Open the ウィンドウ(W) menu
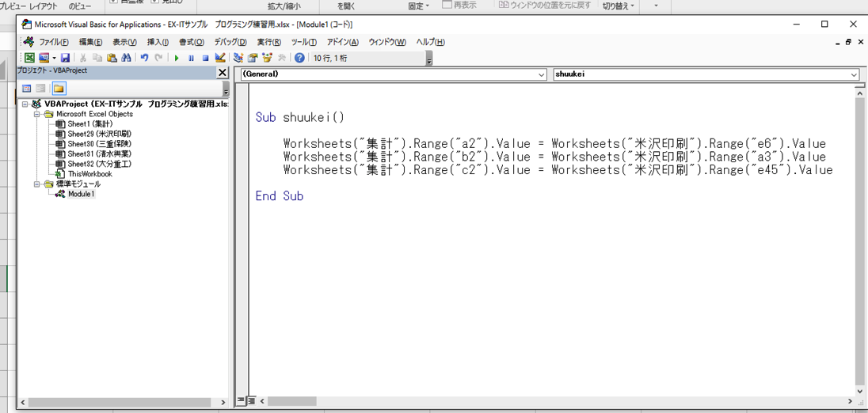868x413 pixels. coord(387,42)
